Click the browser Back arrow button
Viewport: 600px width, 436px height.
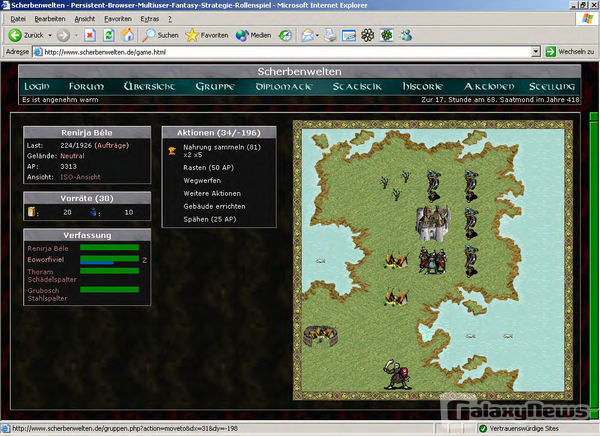[16, 35]
